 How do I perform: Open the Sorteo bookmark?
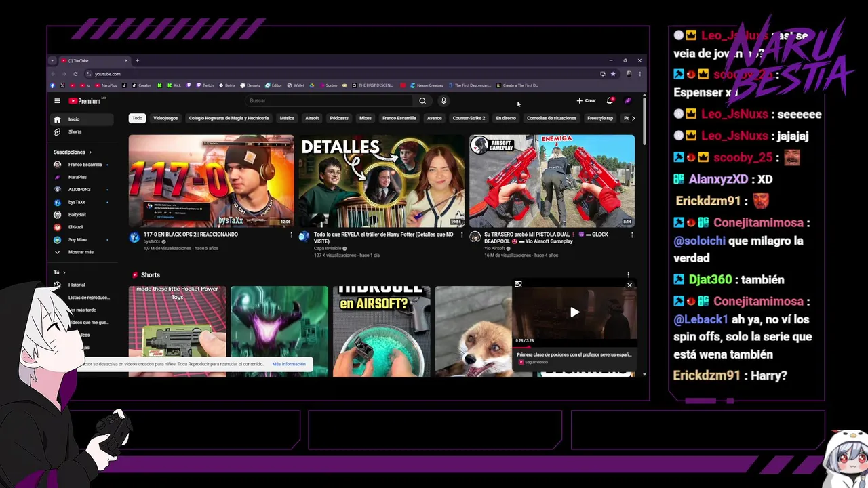(328, 85)
